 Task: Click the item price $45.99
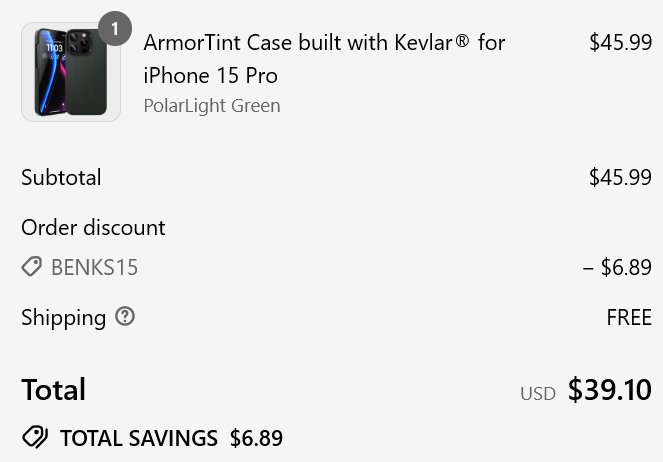(620, 42)
